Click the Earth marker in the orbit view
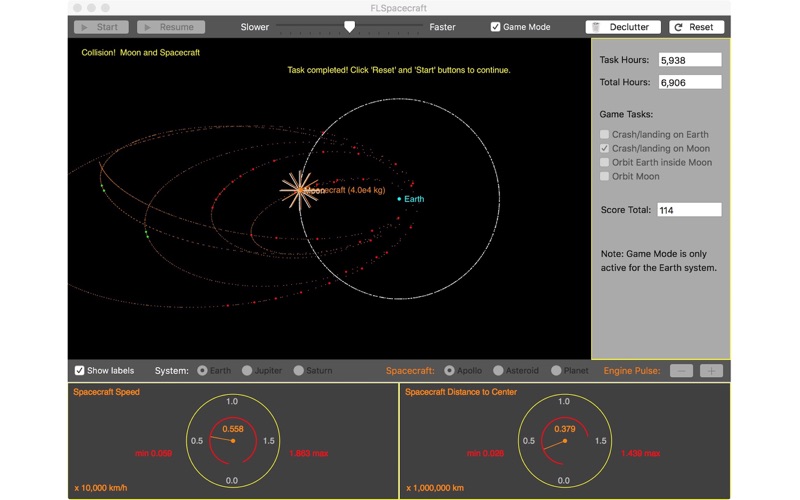The height and width of the screenshot is (500, 800). pos(399,199)
